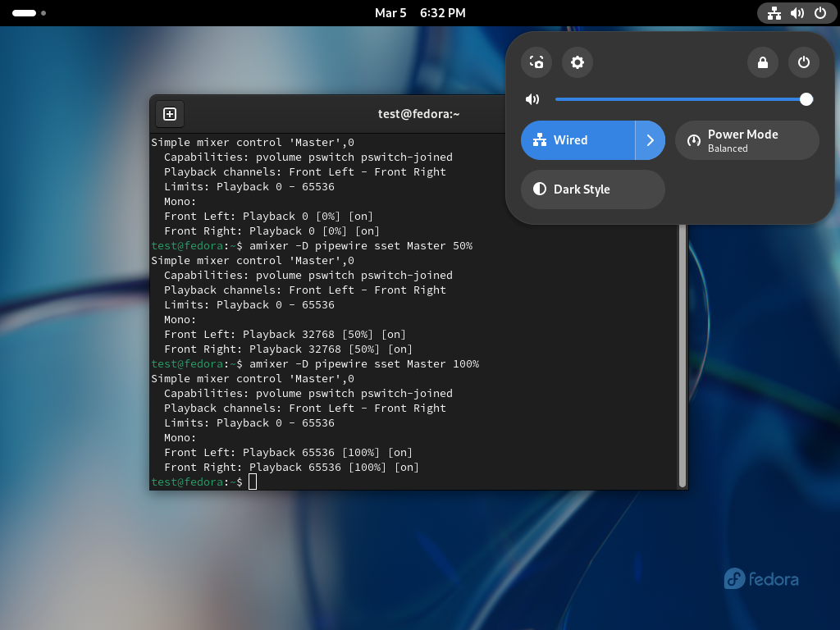Image resolution: width=840 pixels, height=630 pixels.
Task: Click the power icon in the top bar
Action: pos(820,13)
